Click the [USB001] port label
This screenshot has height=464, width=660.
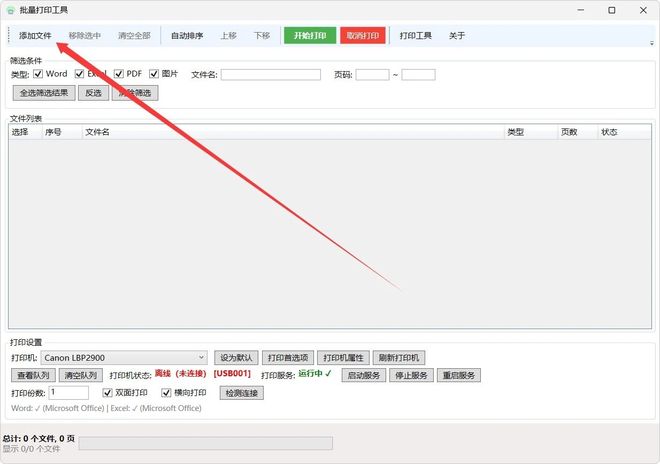(232, 373)
